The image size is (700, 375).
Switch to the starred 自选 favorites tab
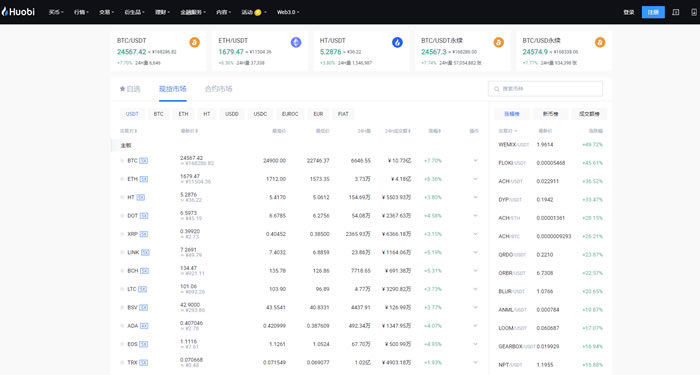[x=130, y=89]
